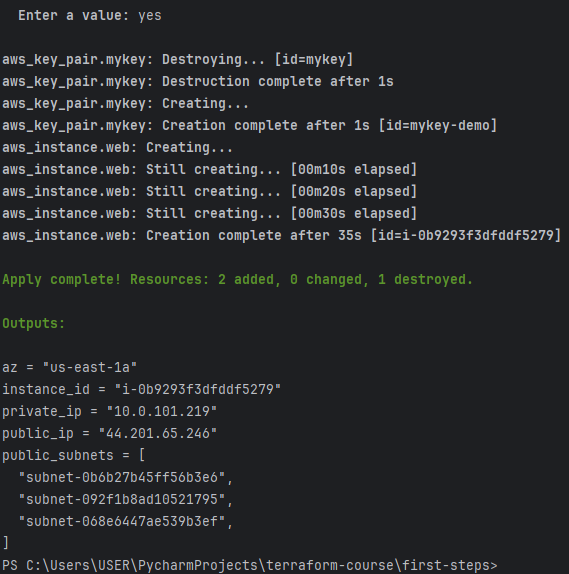Viewport: 569px width, 574px height.
Task: Click the '[00m30s elapsed]' text
Action: (x=354, y=213)
